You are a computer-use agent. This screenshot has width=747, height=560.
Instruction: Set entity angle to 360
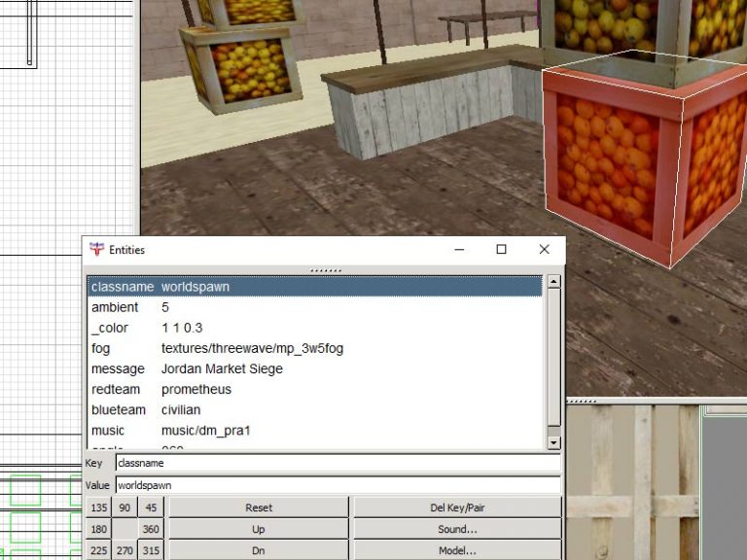point(151,530)
